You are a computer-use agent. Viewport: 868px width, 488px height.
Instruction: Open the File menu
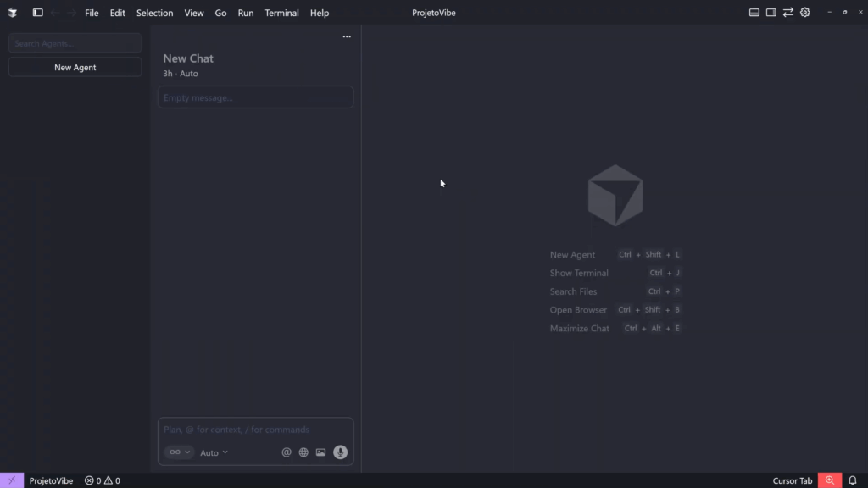tap(92, 13)
